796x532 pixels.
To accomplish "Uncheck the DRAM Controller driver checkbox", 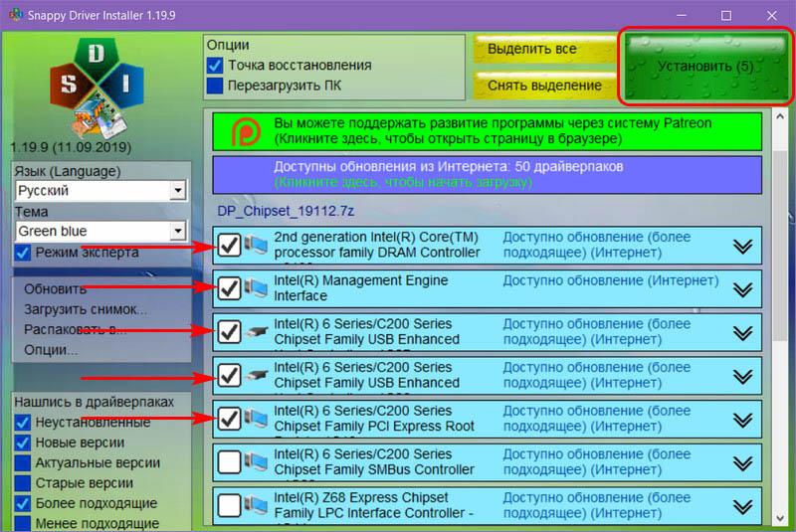I will [x=229, y=246].
